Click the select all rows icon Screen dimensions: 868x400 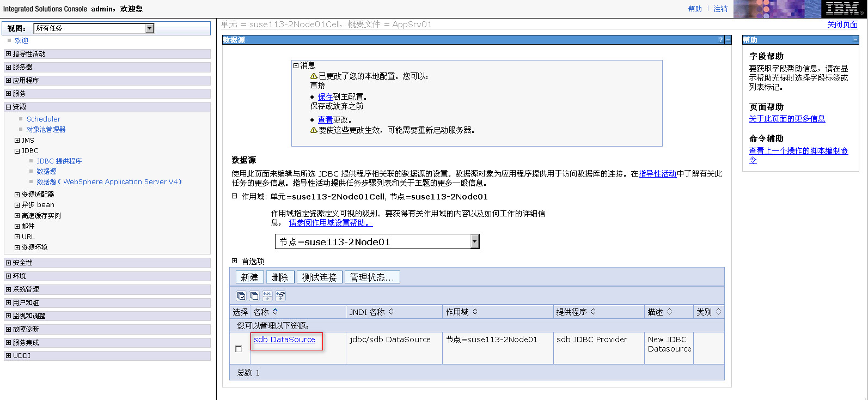241,296
